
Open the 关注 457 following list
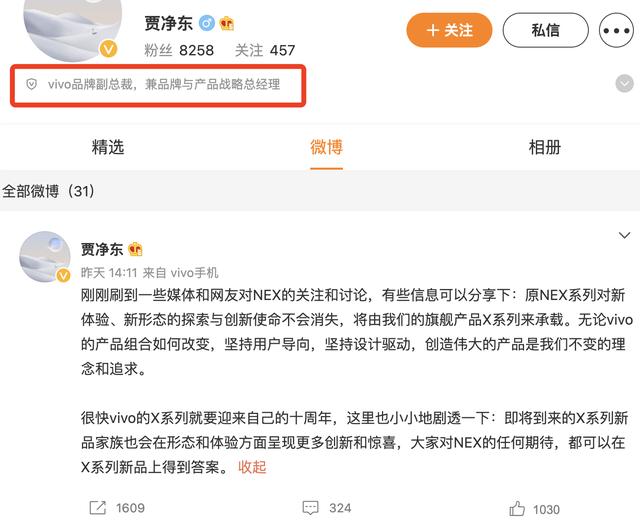click(265, 50)
